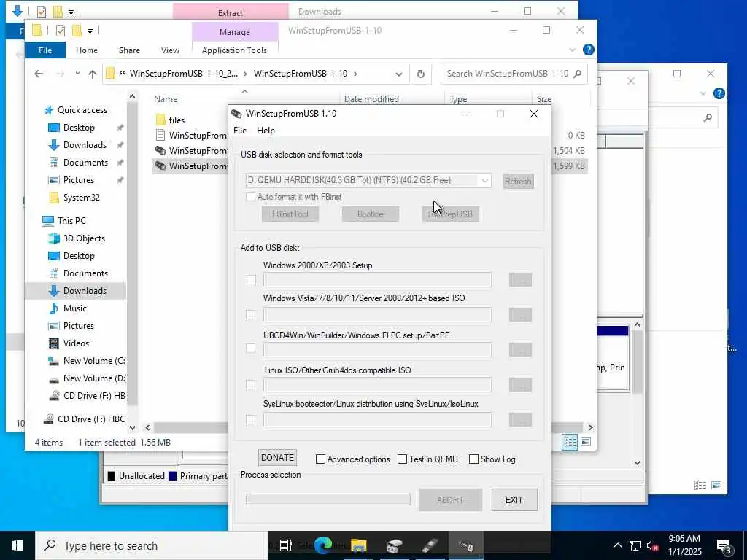
Task: Click the ABORT button
Action: [450, 500]
